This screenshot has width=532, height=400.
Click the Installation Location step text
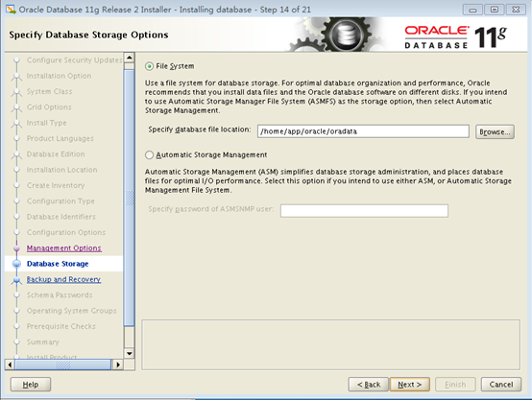coord(62,170)
